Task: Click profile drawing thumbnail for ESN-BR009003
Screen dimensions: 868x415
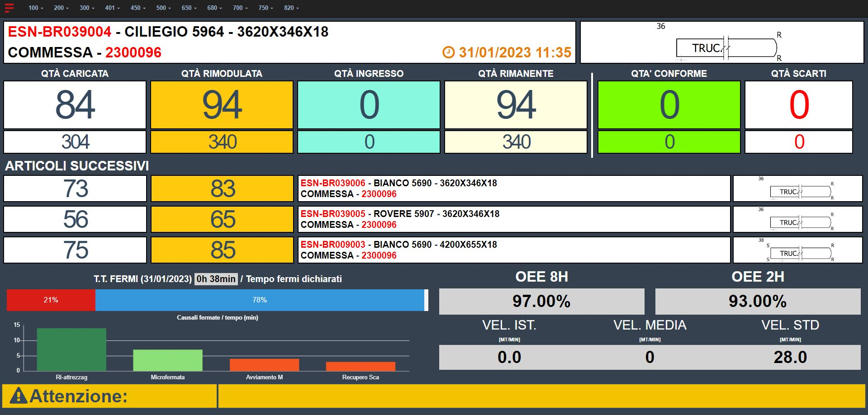Action: click(797, 250)
